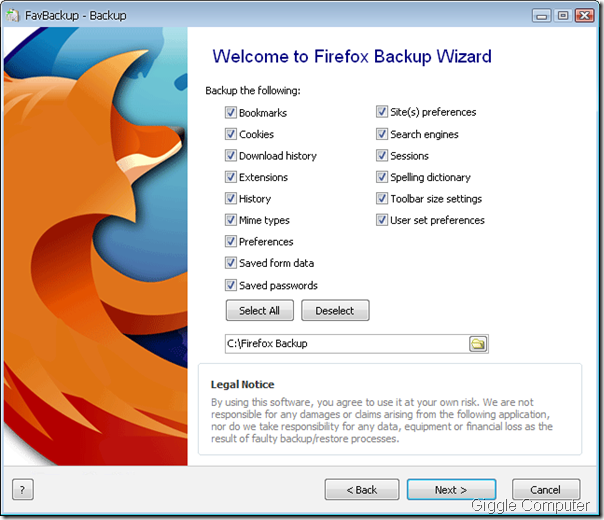Click the Select All button
The image size is (604, 520).
[260, 310]
